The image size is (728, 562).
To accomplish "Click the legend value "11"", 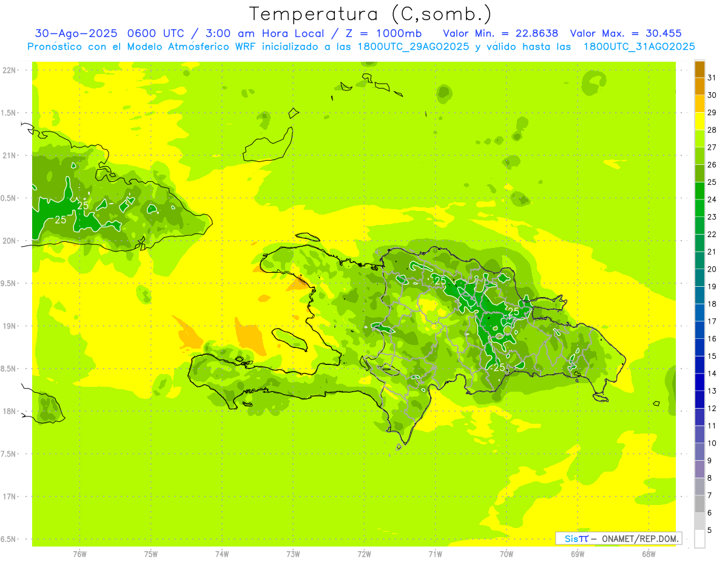I will point(712,426).
